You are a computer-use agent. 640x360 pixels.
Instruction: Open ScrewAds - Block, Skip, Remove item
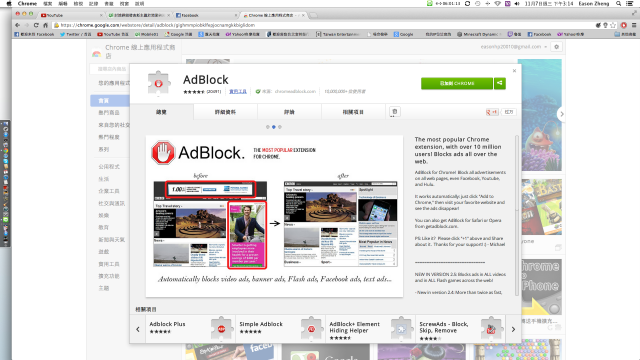[460, 329]
